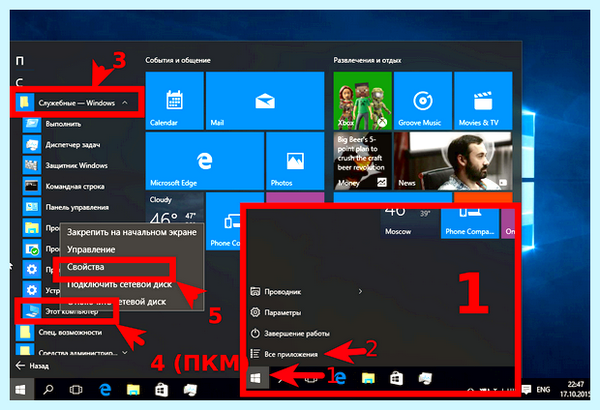Click the Развлечения и отдых group header
The image size is (600, 410).
[x=367, y=60]
